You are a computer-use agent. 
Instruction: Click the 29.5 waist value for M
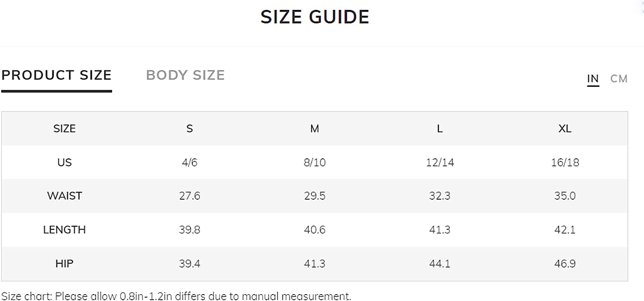[315, 196]
